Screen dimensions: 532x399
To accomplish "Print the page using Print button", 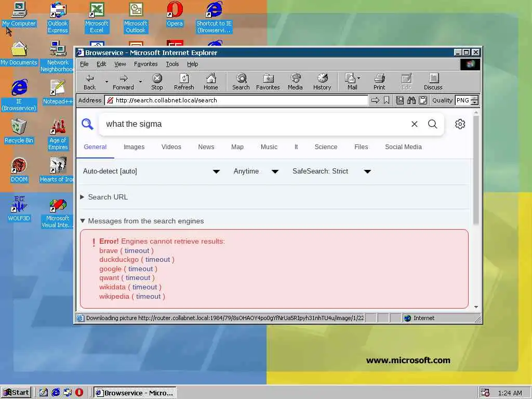I will point(379,82).
